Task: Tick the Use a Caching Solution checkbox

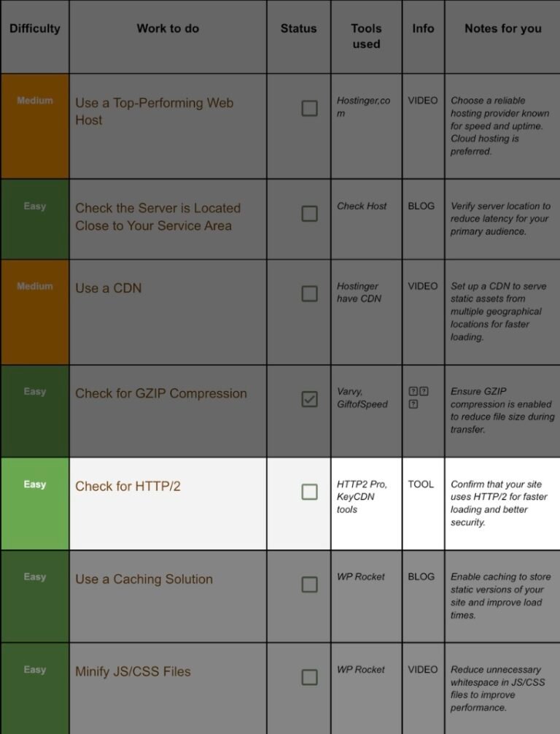Action: pyautogui.click(x=309, y=584)
